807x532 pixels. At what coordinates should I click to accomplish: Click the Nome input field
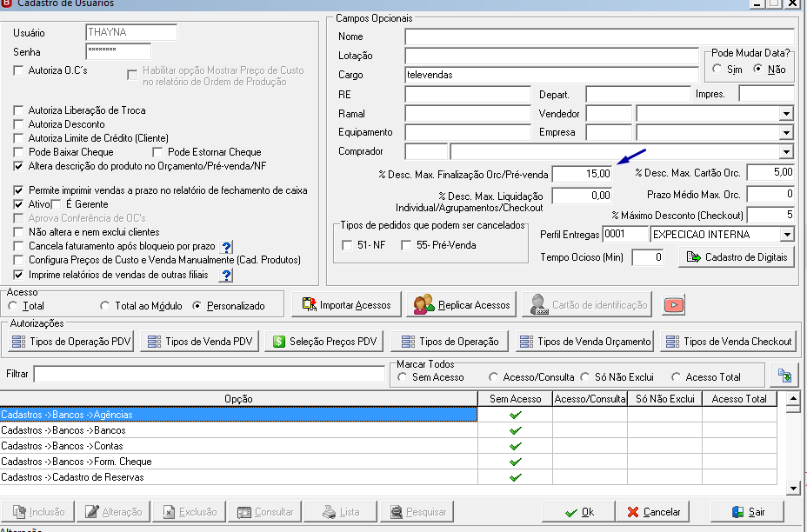(x=599, y=37)
